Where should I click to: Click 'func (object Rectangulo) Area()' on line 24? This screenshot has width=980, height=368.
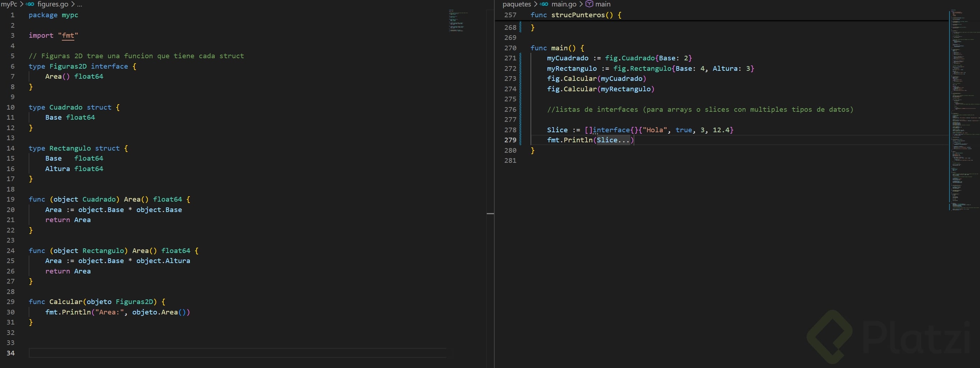(x=93, y=251)
